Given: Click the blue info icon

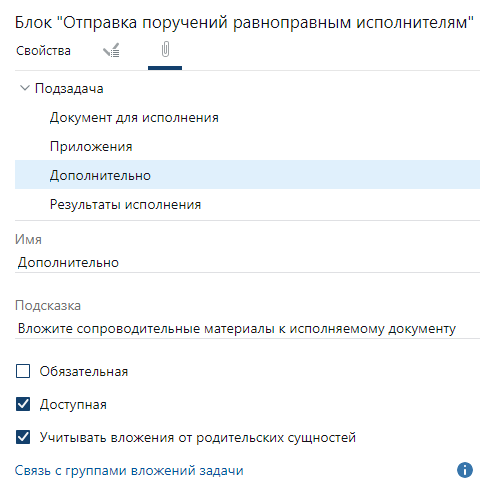Looking at the screenshot, I should [465, 470].
